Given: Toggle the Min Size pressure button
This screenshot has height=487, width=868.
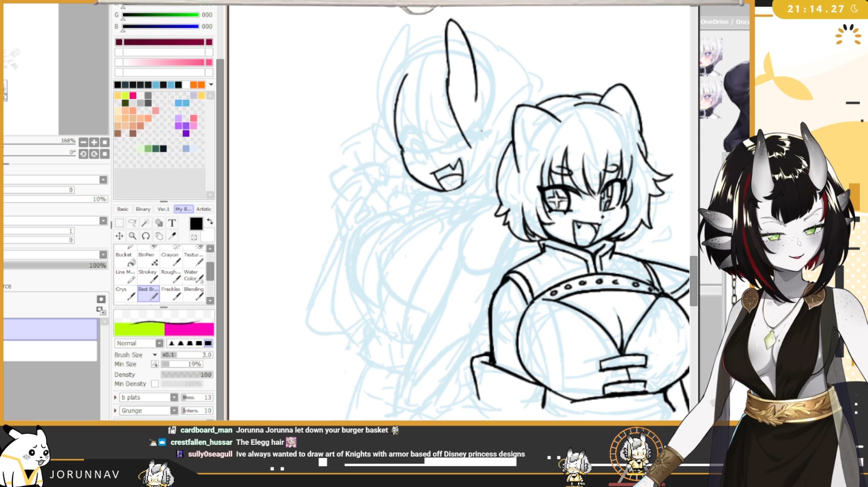Looking at the screenshot, I should [x=154, y=364].
